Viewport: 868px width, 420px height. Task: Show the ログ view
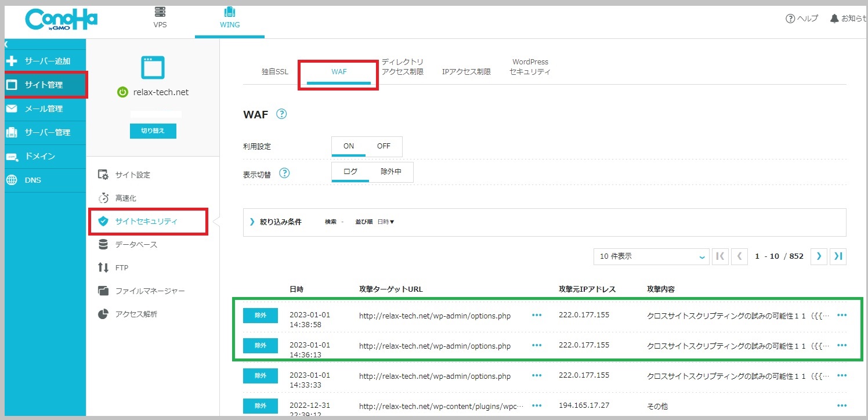(350, 172)
